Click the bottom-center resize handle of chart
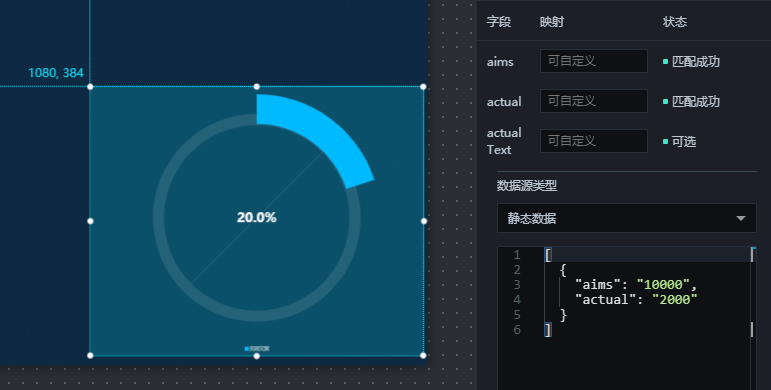The height and width of the screenshot is (390, 771). (257, 356)
